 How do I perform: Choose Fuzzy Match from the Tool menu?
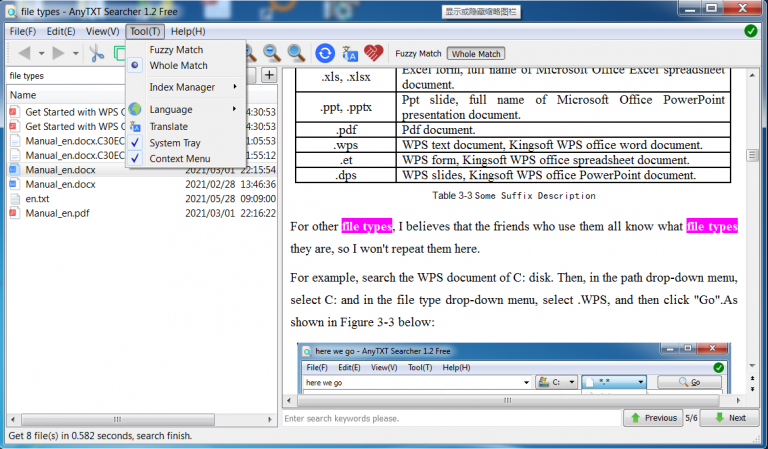click(x=176, y=49)
